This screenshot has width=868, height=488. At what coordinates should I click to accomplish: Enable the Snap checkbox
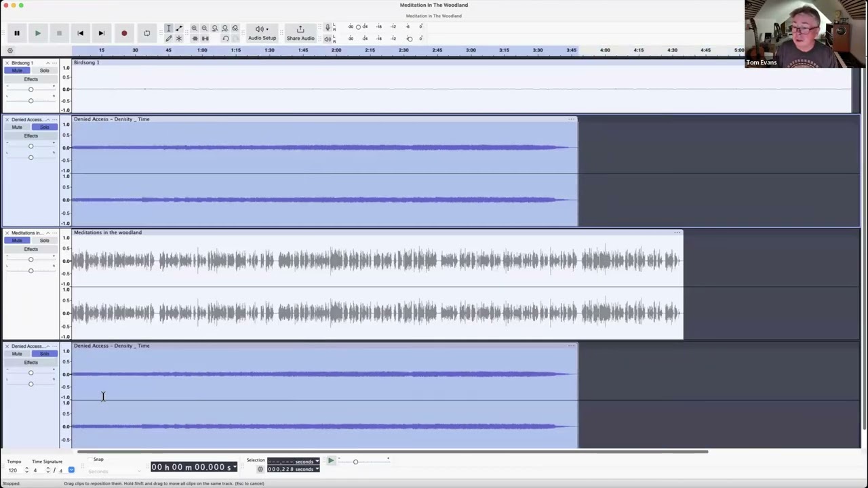(x=90, y=460)
